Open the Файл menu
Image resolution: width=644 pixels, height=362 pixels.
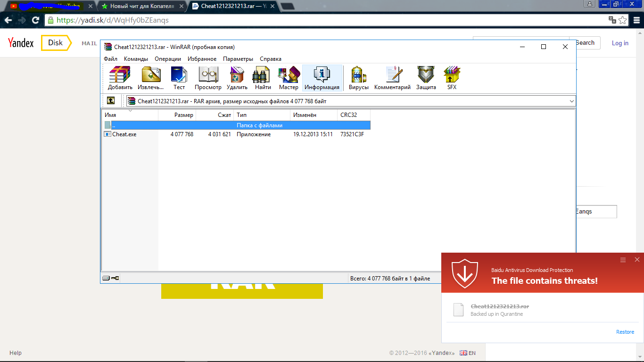pyautogui.click(x=111, y=59)
